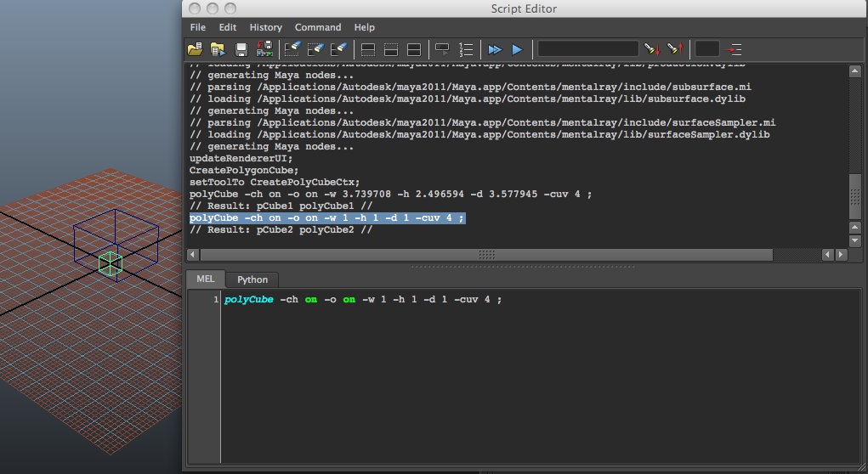Toggle the line numbers display icon
Image resolution: width=868 pixels, height=474 pixels.
click(x=466, y=49)
